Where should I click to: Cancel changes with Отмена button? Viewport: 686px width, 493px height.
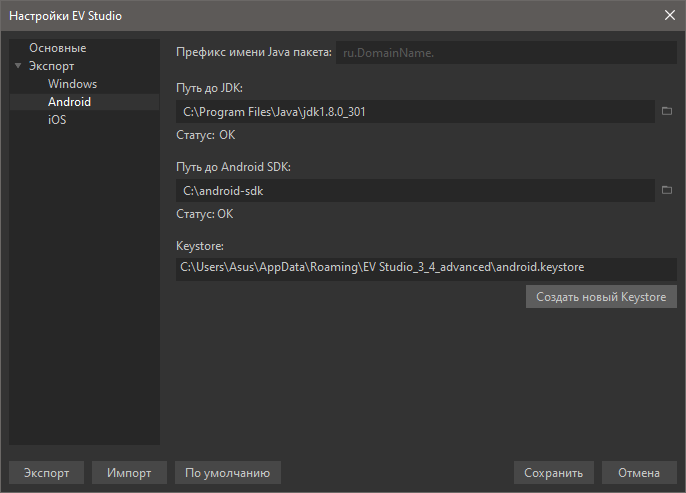point(639,473)
